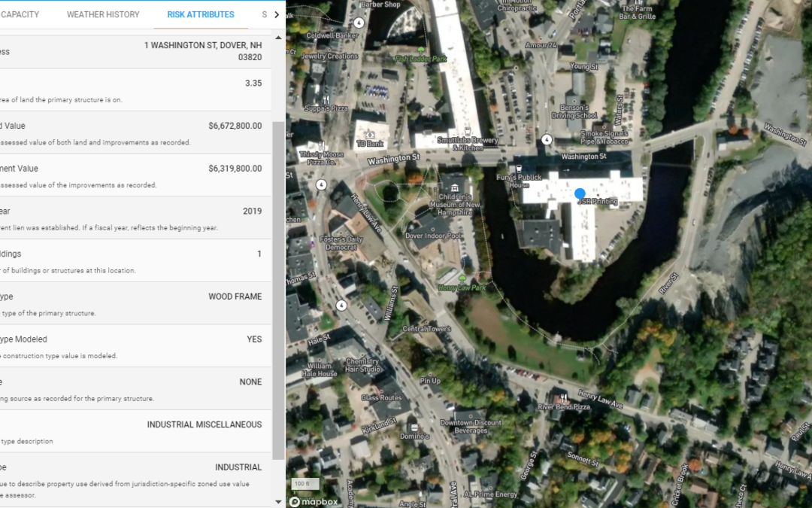Click the $6,672,800.00 assessed value

235,126
